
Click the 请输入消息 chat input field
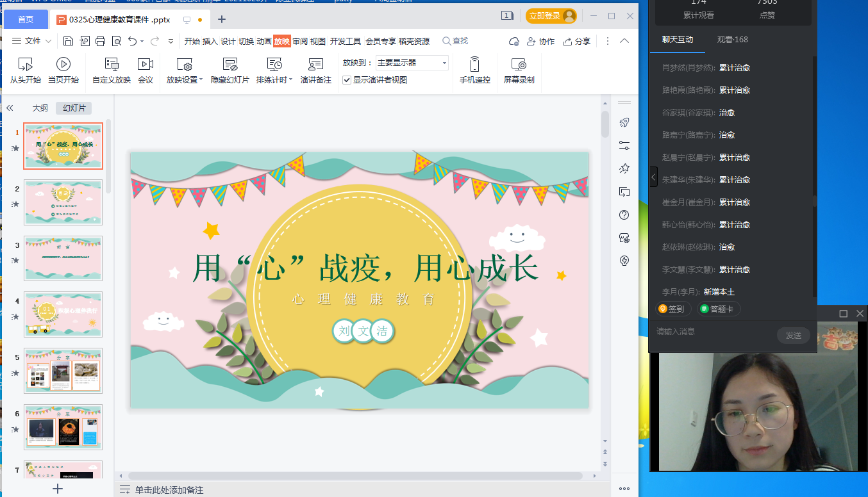pyautogui.click(x=713, y=332)
